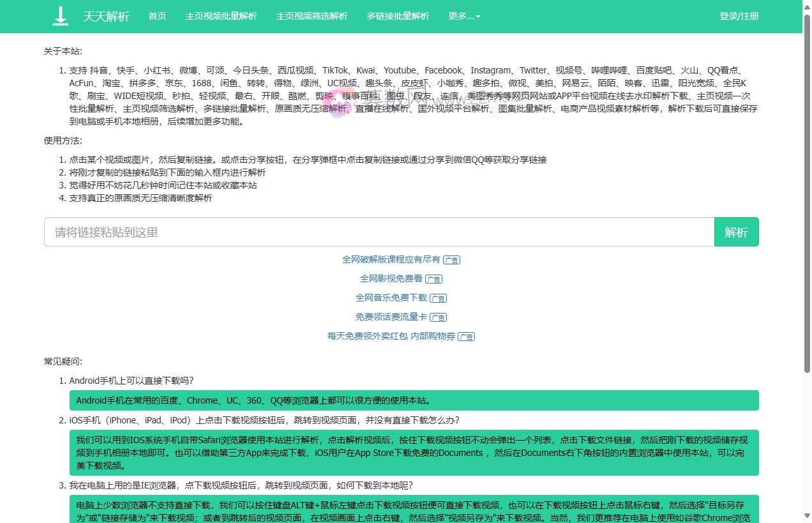Click 广告 badge beside 全网影视免费看
812x523 pixels.
pos(434,280)
